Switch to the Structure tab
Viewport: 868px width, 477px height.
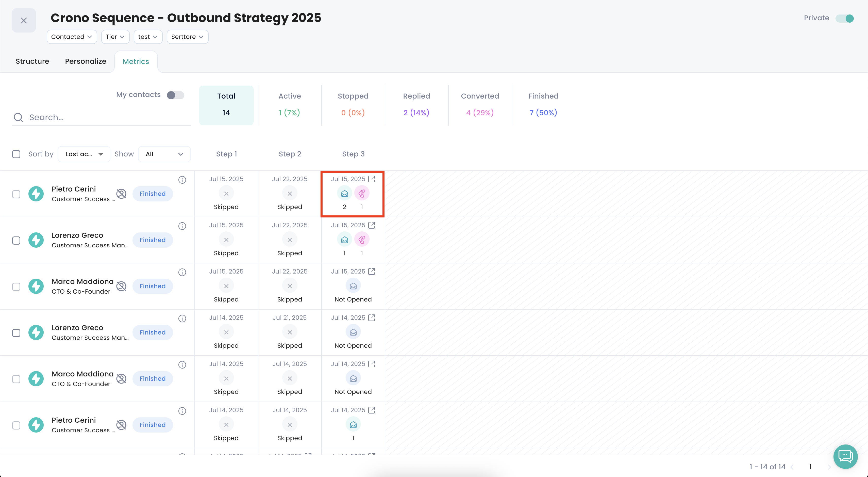32,61
